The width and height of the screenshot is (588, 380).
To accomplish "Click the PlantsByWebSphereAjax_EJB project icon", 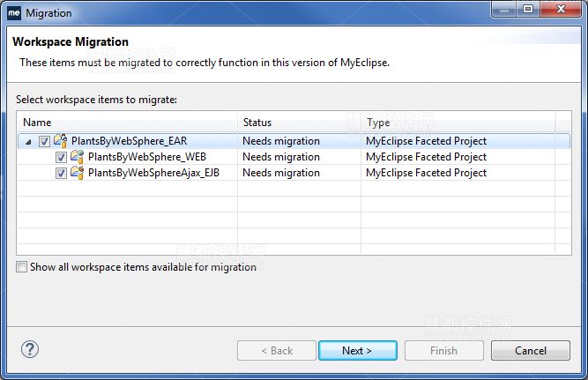I will tap(78, 173).
